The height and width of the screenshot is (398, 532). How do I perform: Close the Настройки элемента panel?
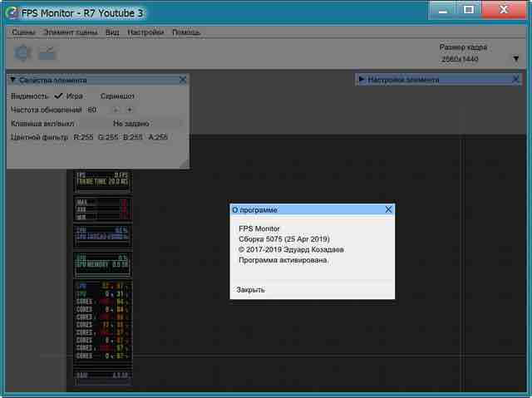(x=515, y=80)
